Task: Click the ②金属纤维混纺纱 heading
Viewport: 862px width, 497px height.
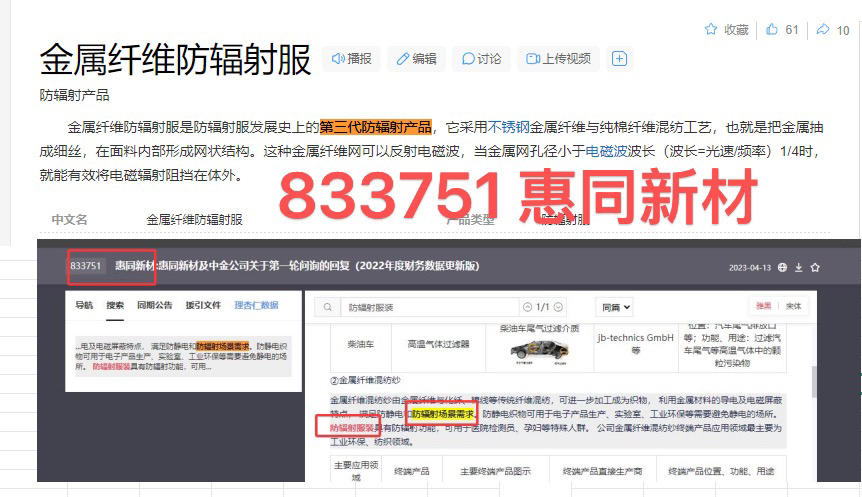Action: [366, 380]
